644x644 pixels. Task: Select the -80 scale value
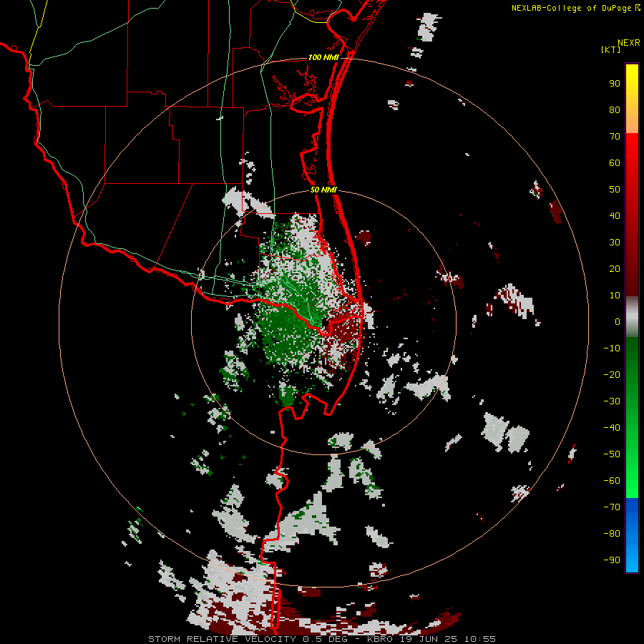[x=612, y=534]
